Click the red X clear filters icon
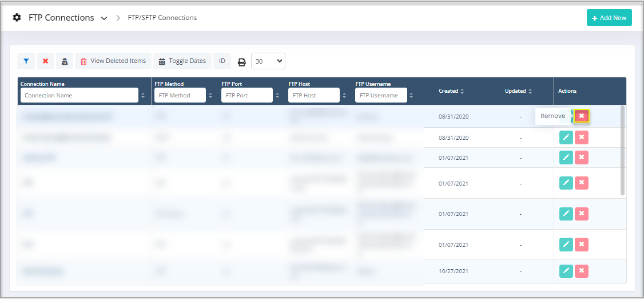Viewport: 644px width, 303px height. point(45,61)
